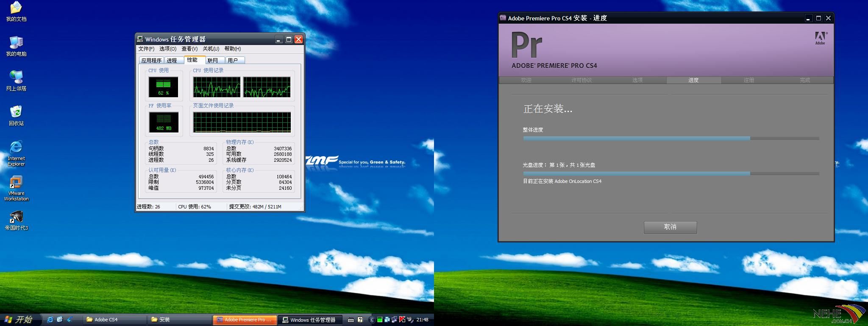The width and height of the screenshot is (868, 326).
Task: Switch to 进程 tab
Action: tap(172, 60)
